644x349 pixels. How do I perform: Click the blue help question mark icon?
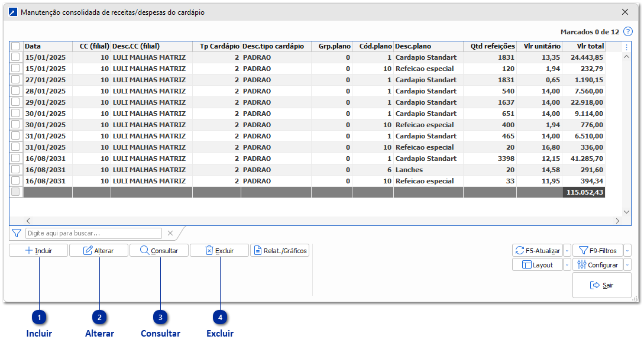click(x=628, y=32)
